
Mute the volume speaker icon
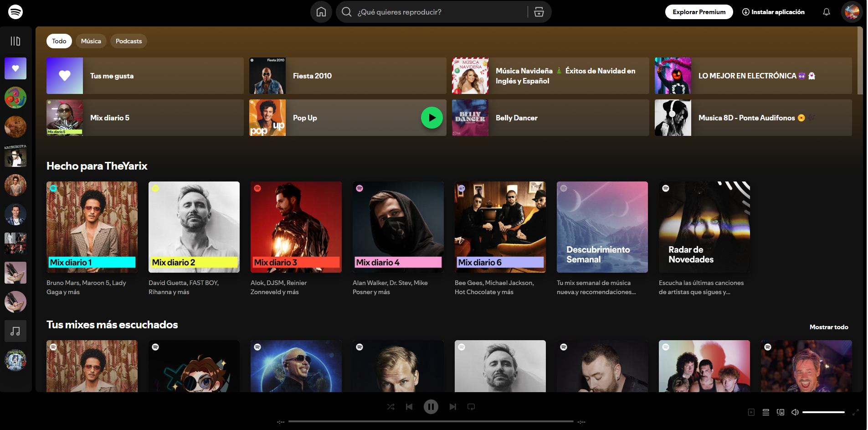coord(796,412)
